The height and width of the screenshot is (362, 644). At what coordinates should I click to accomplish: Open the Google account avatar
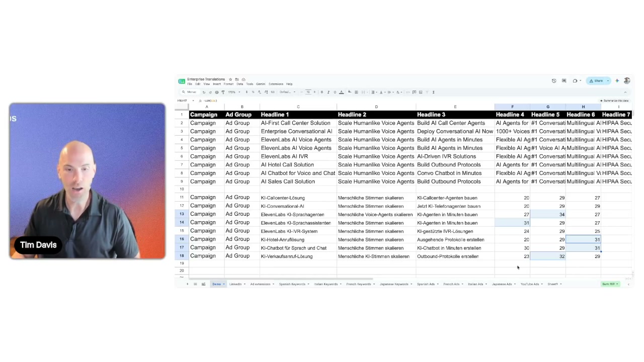[x=627, y=81]
